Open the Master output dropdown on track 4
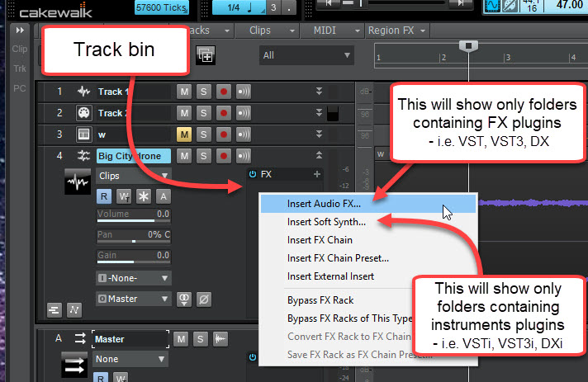 [x=134, y=299]
